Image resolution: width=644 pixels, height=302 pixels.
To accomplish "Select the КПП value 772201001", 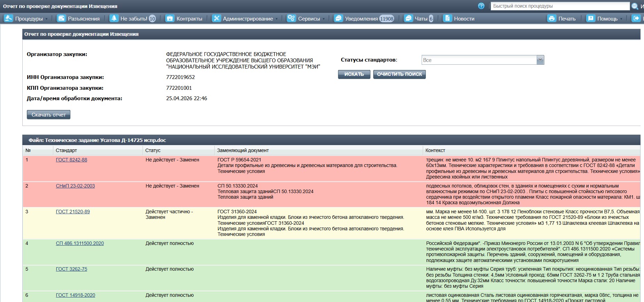I will 179,88.
